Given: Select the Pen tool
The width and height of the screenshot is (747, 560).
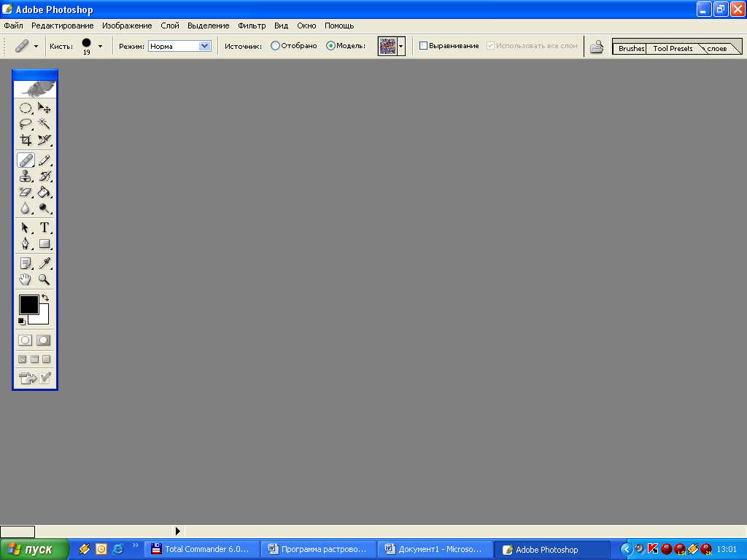Looking at the screenshot, I should [26, 244].
